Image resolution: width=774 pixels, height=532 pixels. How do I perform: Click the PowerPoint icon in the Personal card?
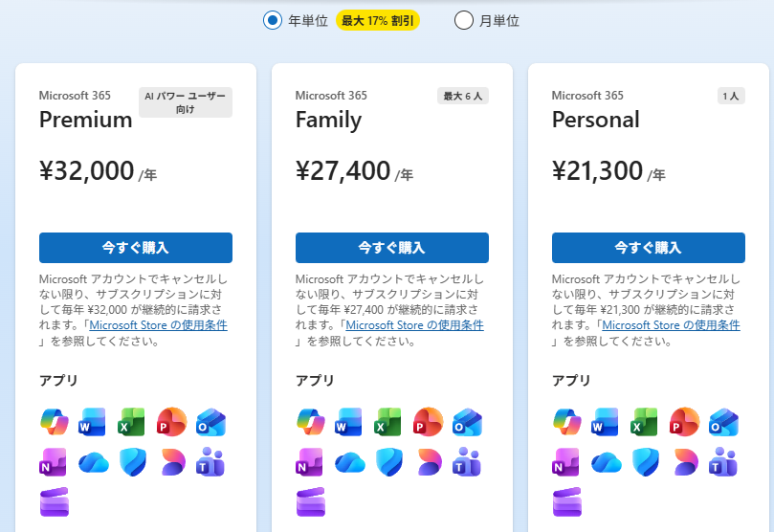[x=683, y=421]
